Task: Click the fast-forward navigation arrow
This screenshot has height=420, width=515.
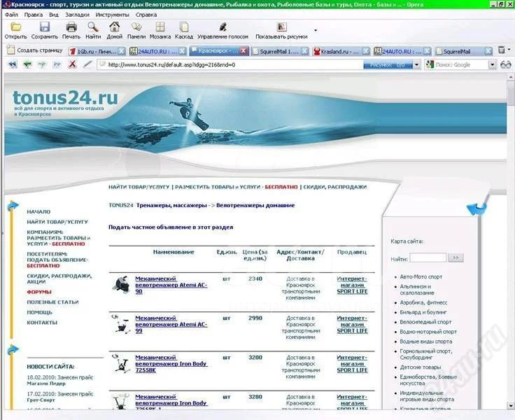Action: coord(57,64)
